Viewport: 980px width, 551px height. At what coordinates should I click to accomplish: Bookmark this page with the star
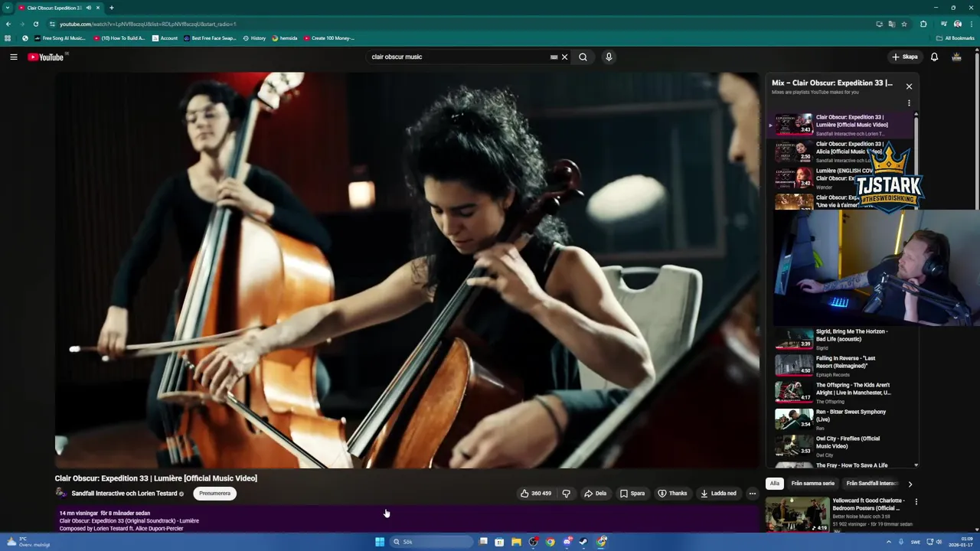(x=904, y=24)
